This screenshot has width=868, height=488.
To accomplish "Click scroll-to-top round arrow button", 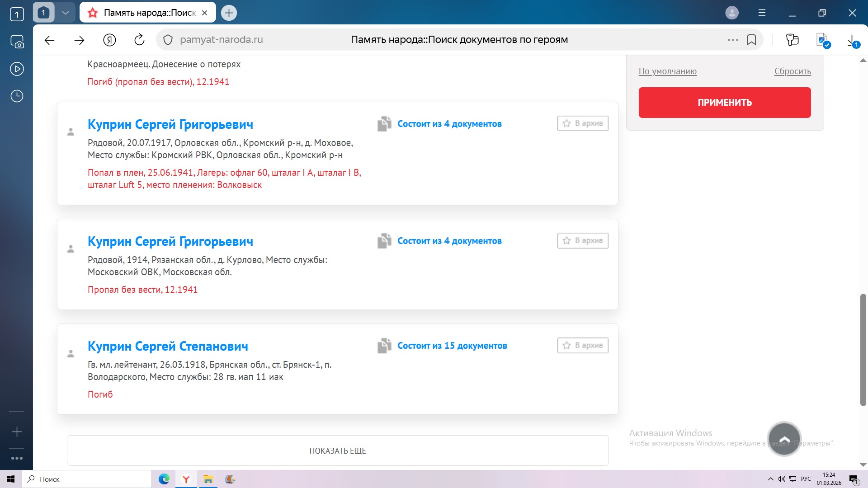I will pos(784,439).
